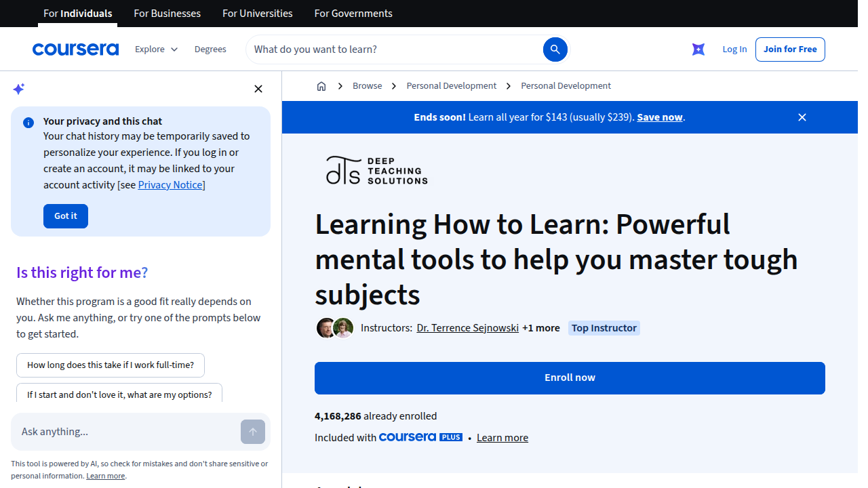Select the For Individuals tab

point(78,14)
